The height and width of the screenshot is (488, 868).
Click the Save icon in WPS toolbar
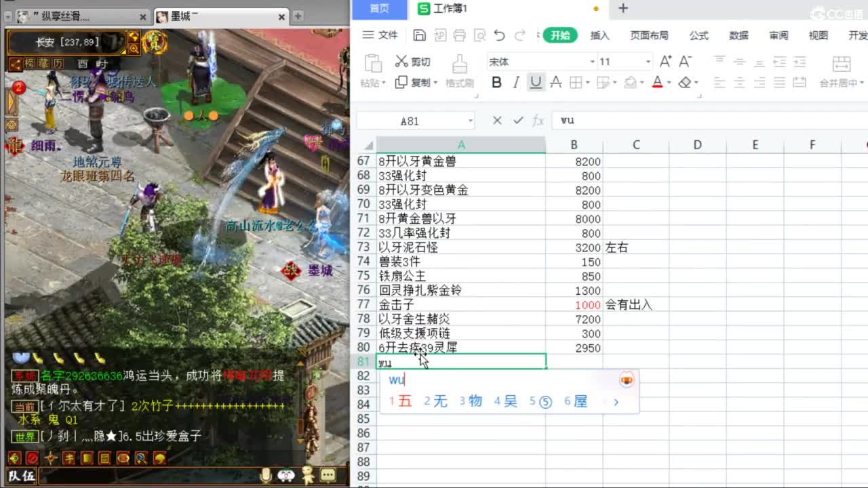pos(419,35)
